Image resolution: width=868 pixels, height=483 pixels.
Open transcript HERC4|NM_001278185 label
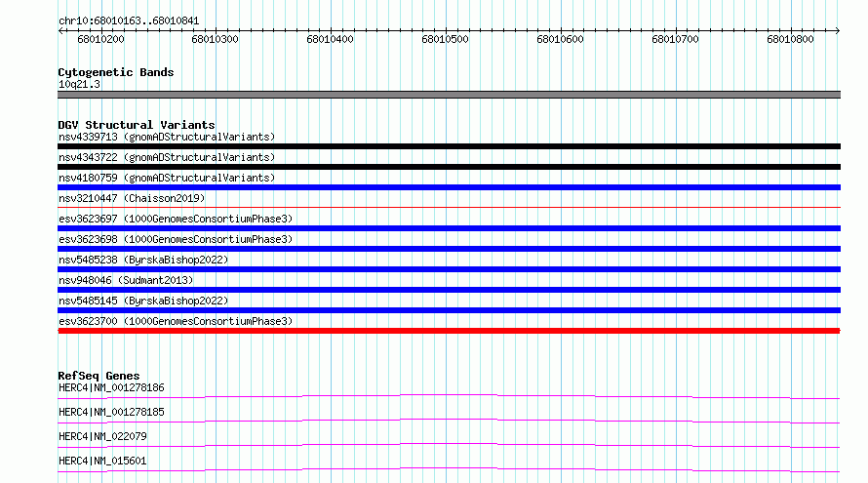tap(111, 412)
